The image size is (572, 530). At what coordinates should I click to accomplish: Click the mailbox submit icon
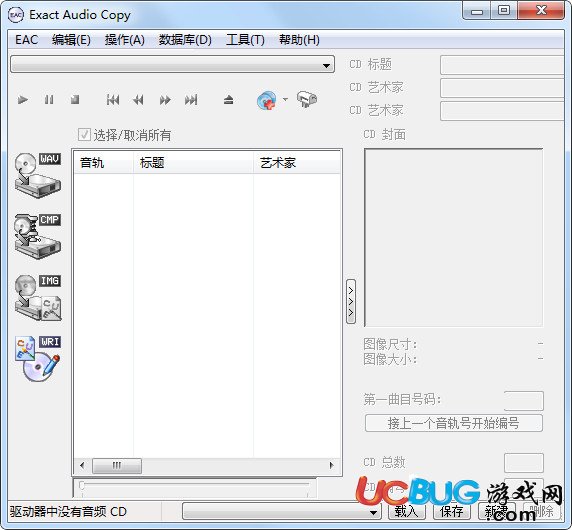click(x=307, y=99)
